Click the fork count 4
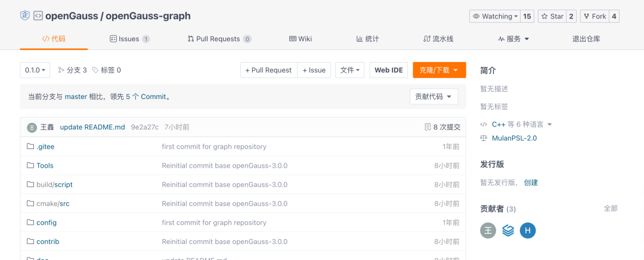 point(614,17)
